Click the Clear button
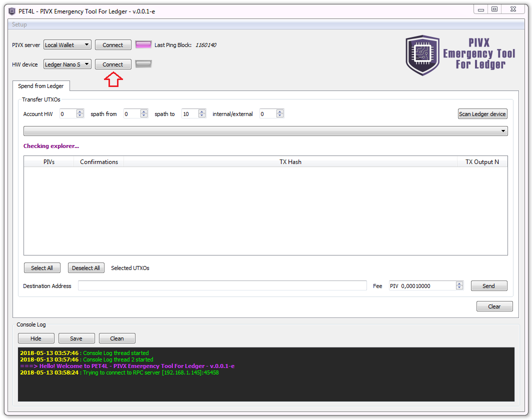The image size is (532, 420). click(494, 306)
